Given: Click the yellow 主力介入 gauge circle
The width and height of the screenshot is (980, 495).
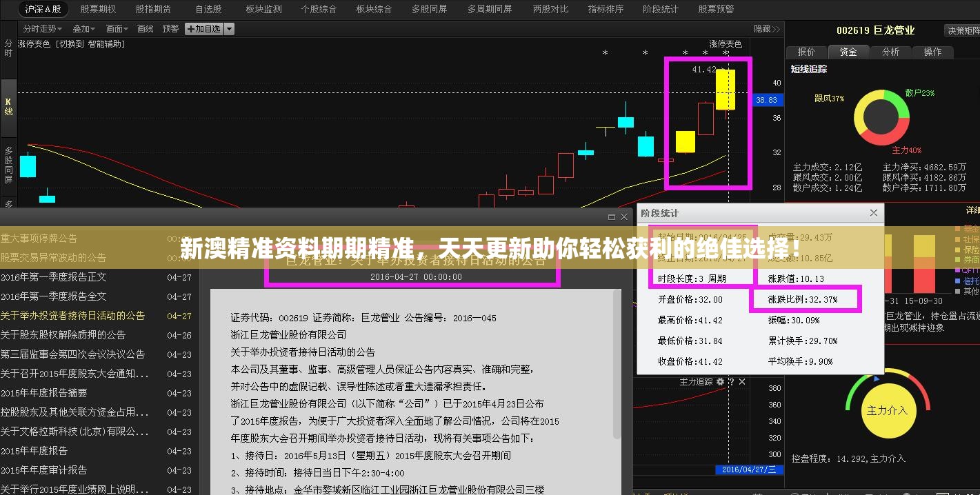Looking at the screenshot, I should point(888,410).
